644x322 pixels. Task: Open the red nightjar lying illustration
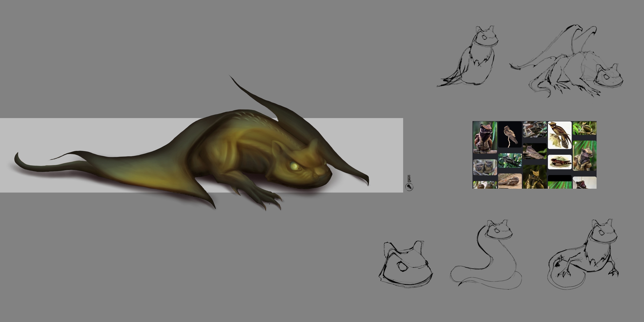point(559,162)
